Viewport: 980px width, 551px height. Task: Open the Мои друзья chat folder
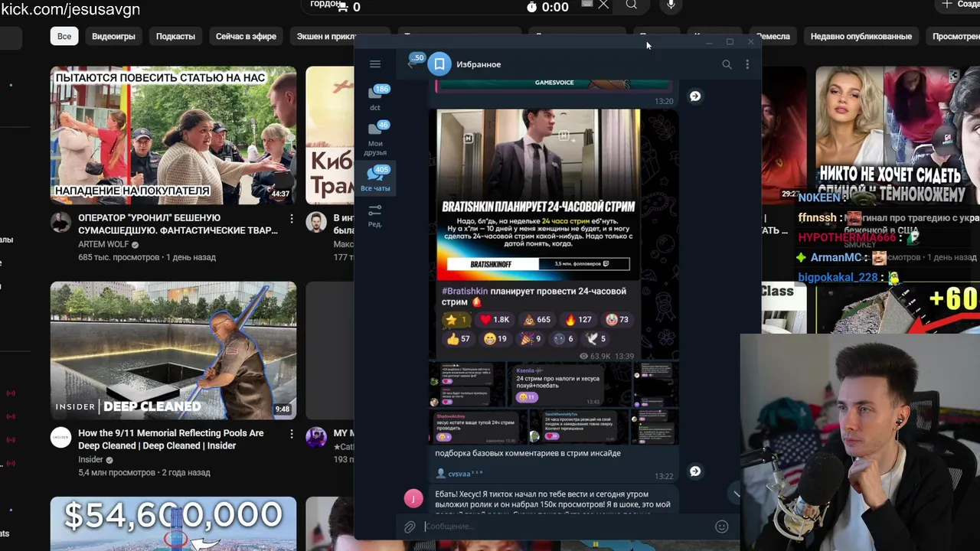point(375,139)
